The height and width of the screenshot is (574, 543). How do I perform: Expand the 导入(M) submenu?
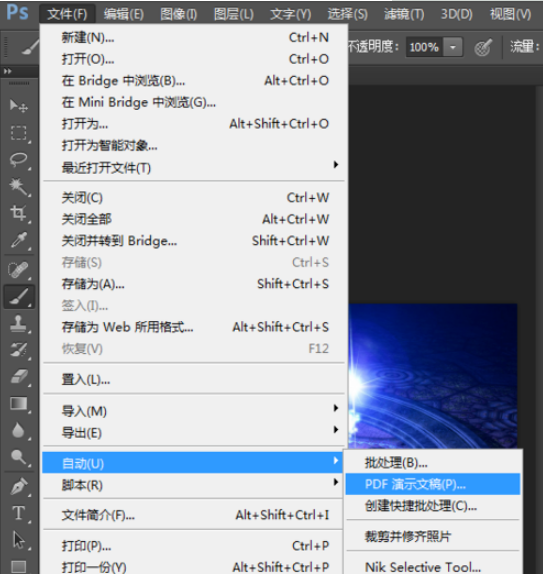tap(193, 411)
